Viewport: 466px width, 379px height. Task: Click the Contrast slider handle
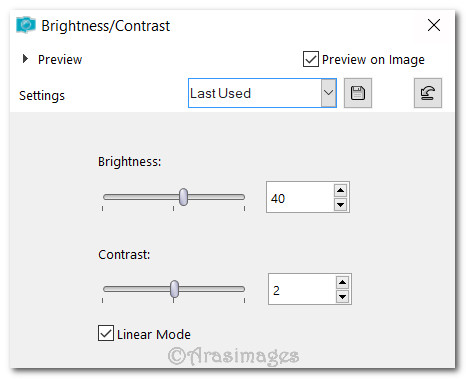click(174, 289)
